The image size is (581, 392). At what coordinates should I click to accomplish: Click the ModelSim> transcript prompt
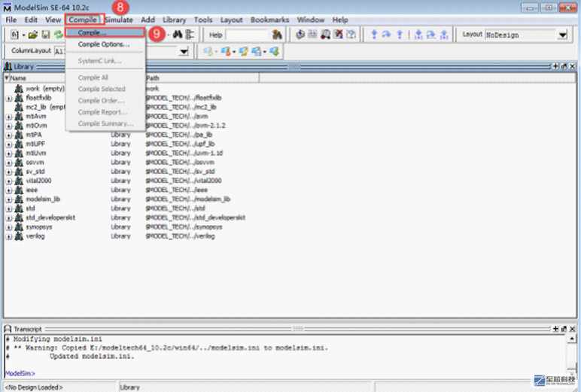click(x=20, y=373)
